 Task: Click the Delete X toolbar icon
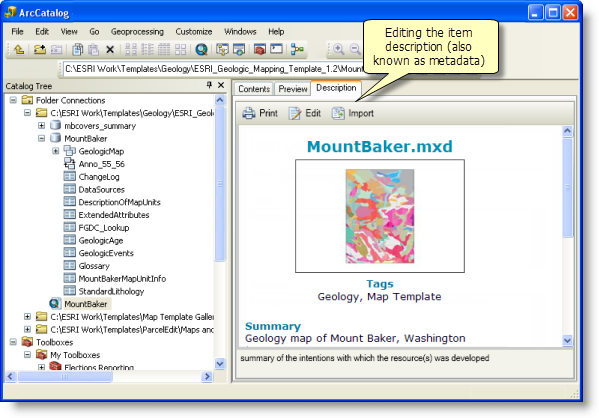[x=110, y=49]
